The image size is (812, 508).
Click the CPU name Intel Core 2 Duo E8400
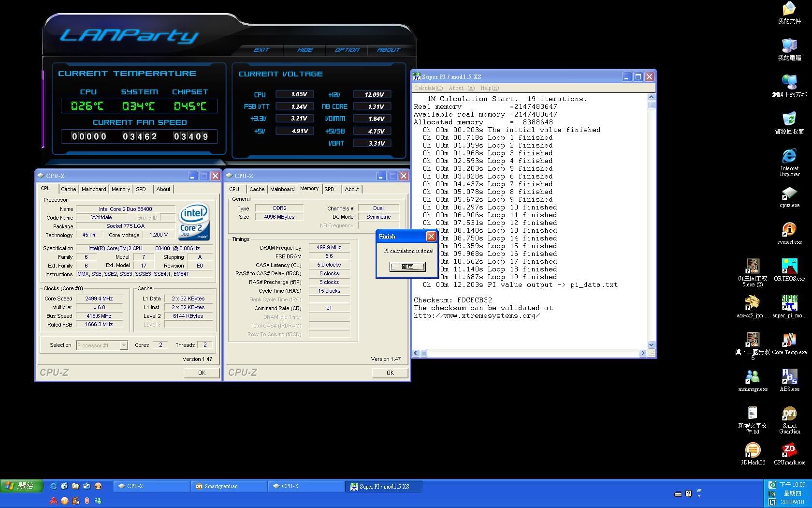pos(126,209)
